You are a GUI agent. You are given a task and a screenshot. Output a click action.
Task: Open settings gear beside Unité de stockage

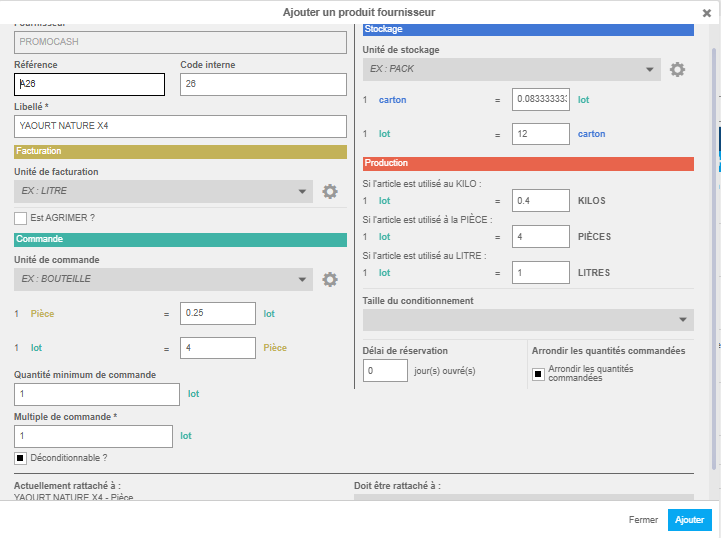coord(677,69)
